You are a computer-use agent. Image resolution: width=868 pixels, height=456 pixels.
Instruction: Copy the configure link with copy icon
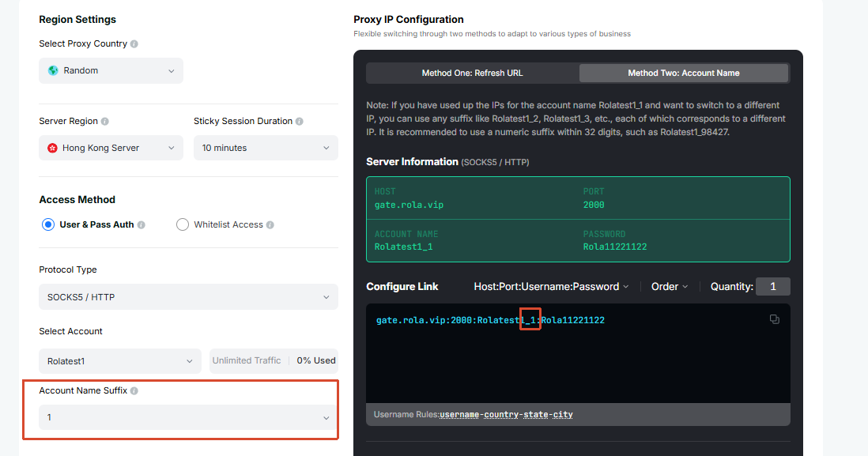click(775, 319)
